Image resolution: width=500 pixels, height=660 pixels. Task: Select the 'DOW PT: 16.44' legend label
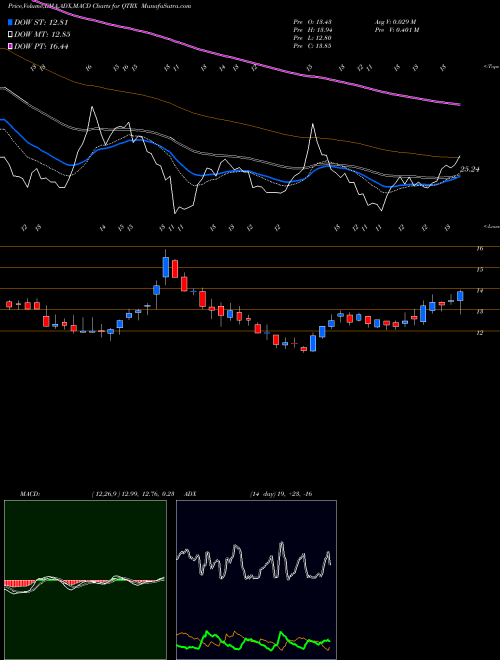tap(41, 46)
